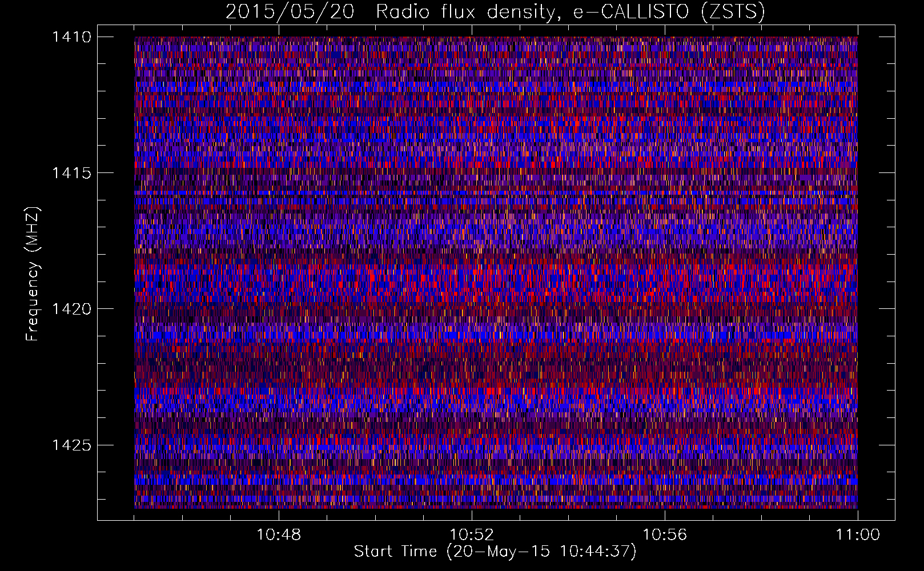The image size is (924, 571).
Task: Click the 11:00 time axis label
Action: [858, 535]
